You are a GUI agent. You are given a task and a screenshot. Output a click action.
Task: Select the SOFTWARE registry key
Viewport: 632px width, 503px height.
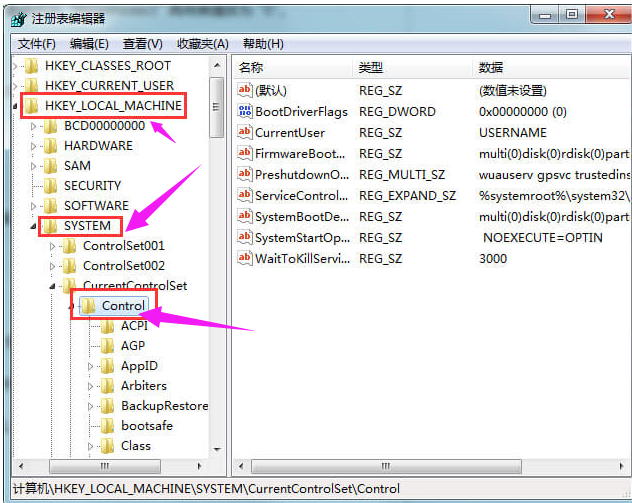pyautogui.click(x=95, y=206)
